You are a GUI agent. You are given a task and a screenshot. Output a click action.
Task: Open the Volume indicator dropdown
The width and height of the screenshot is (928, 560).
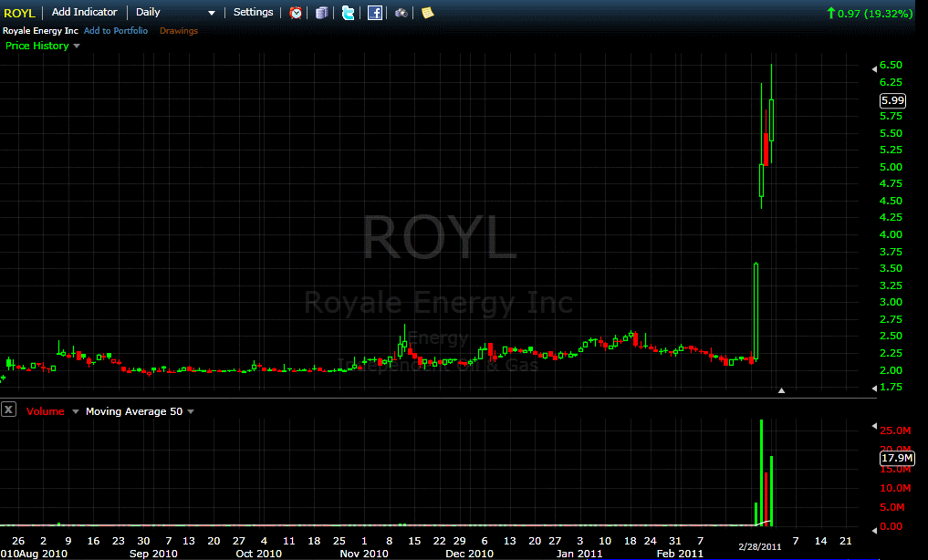click(75, 411)
